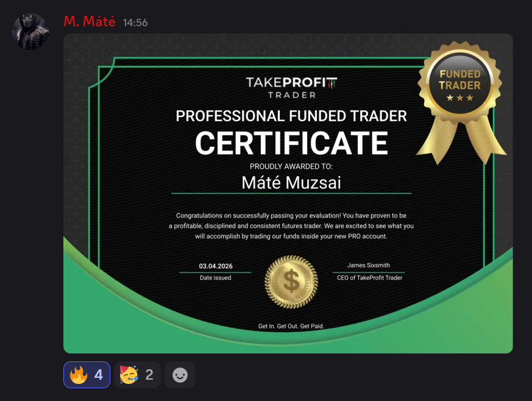Open the add reaction emoji picker

click(180, 375)
